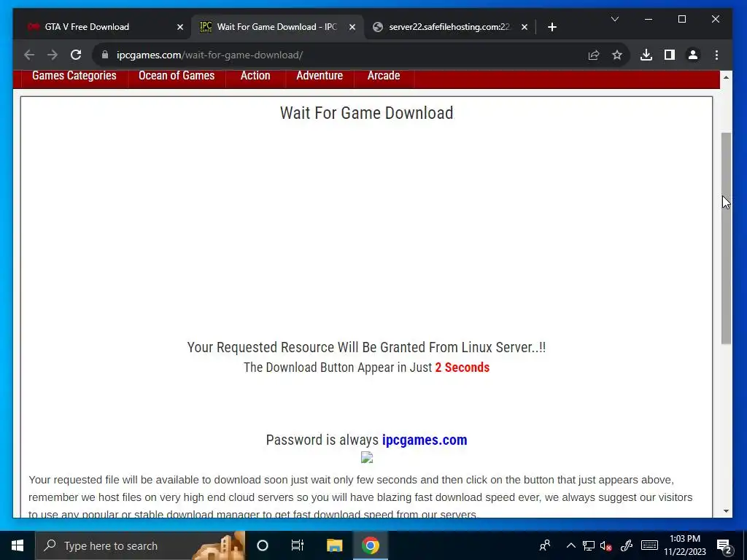Minimize the Chrome window
Image resolution: width=747 pixels, height=560 pixels.
[x=649, y=19]
